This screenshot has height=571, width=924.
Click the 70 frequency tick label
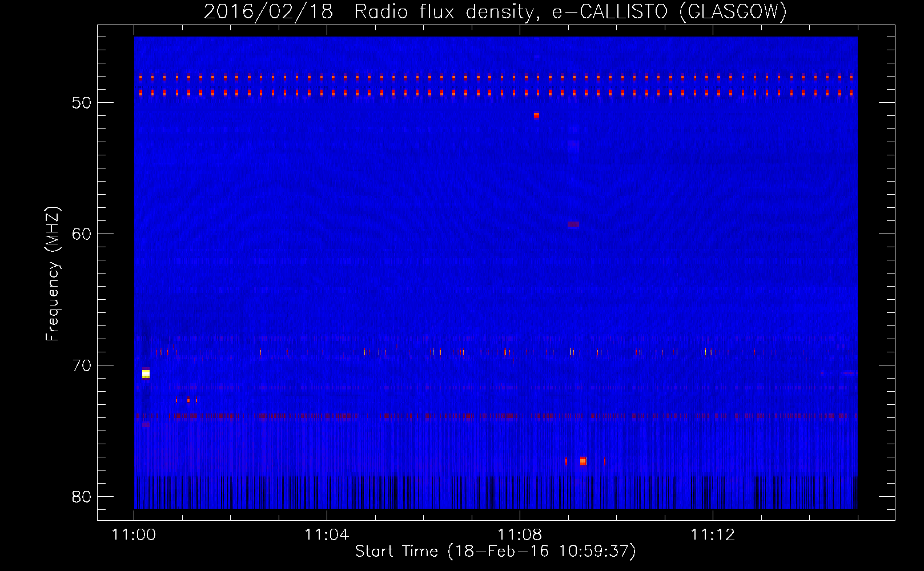pyautogui.click(x=82, y=365)
